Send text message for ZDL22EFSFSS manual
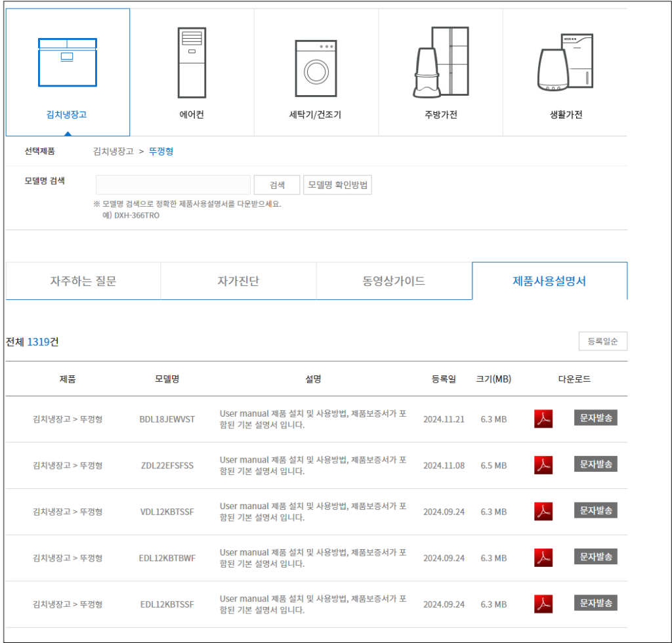The image size is (672, 643). [x=596, y=464]
